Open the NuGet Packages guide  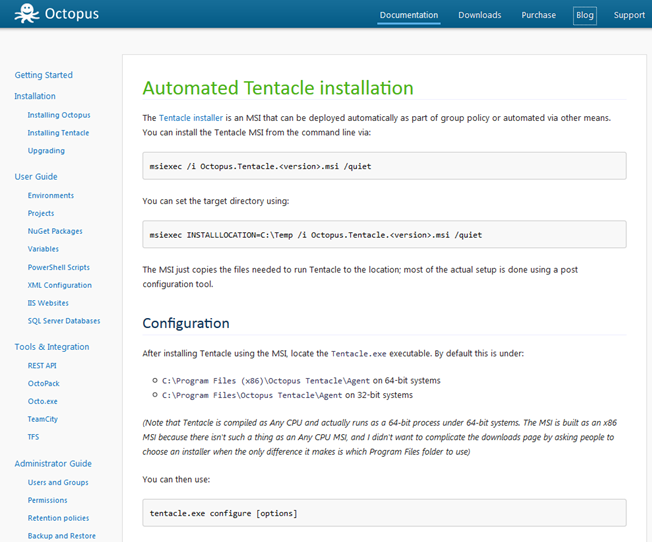(x=55, y=231)
